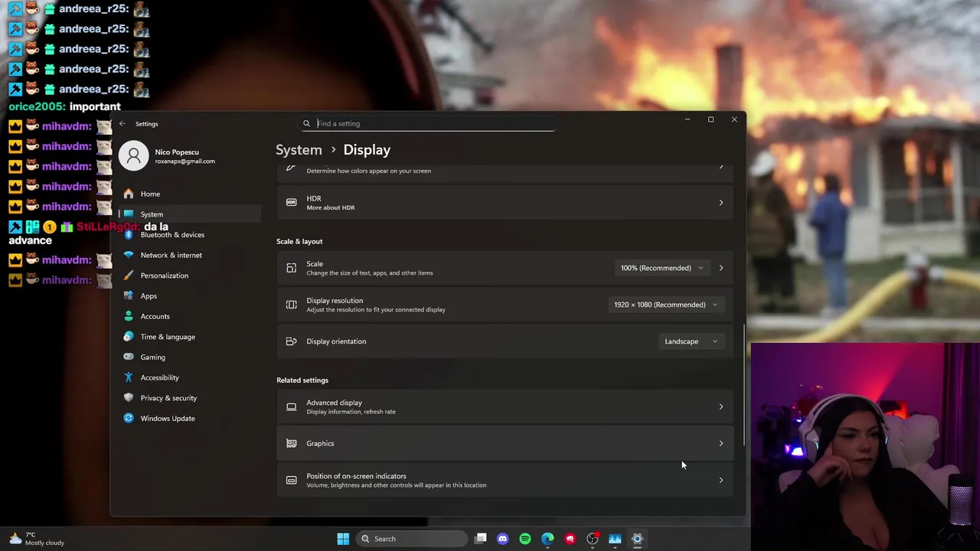Open Spotify from the taskbar
This screenshot has height=551, width=980.
click(525, 539)
